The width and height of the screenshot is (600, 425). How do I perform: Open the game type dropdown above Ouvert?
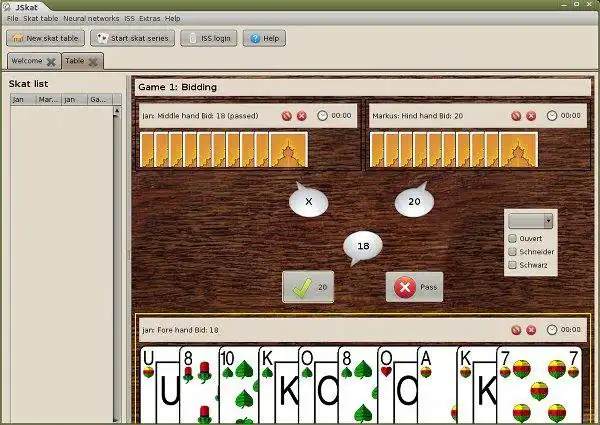click(x=530, y=221)
